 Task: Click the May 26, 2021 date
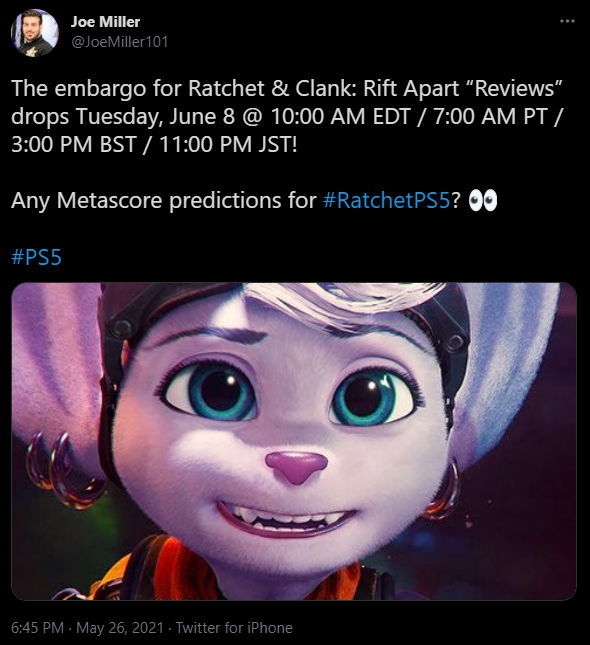[x=120, y=628]
